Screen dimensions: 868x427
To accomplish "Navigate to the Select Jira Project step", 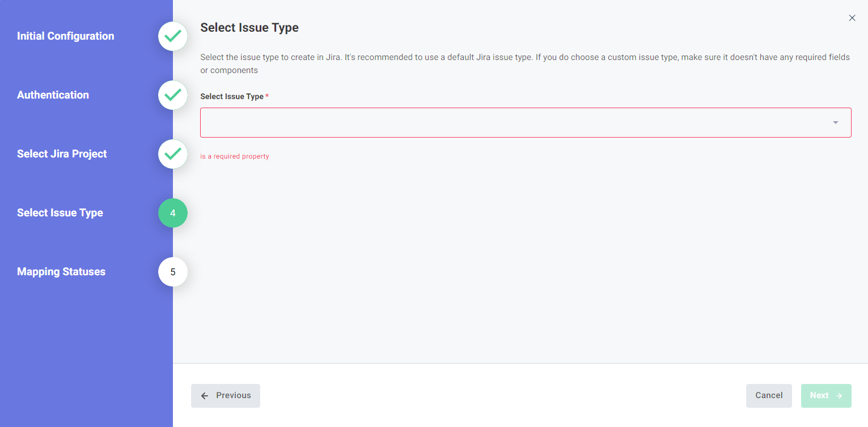I will [62, 153].
